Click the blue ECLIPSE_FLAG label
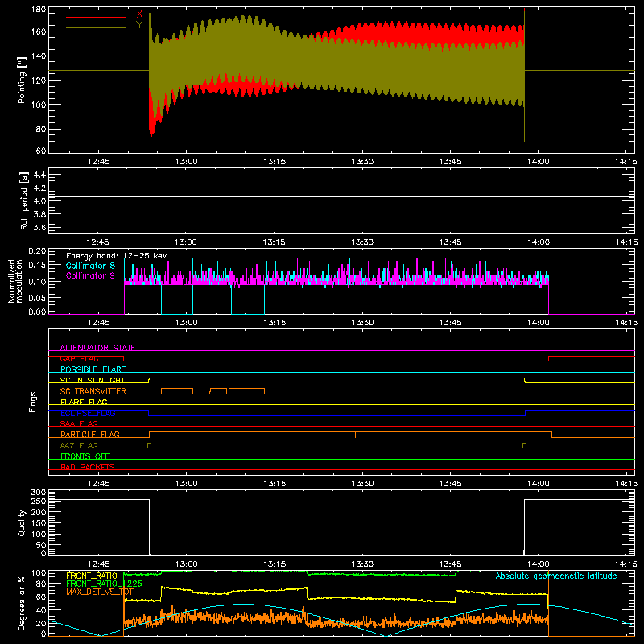644x644 pixels. point(88,413)
